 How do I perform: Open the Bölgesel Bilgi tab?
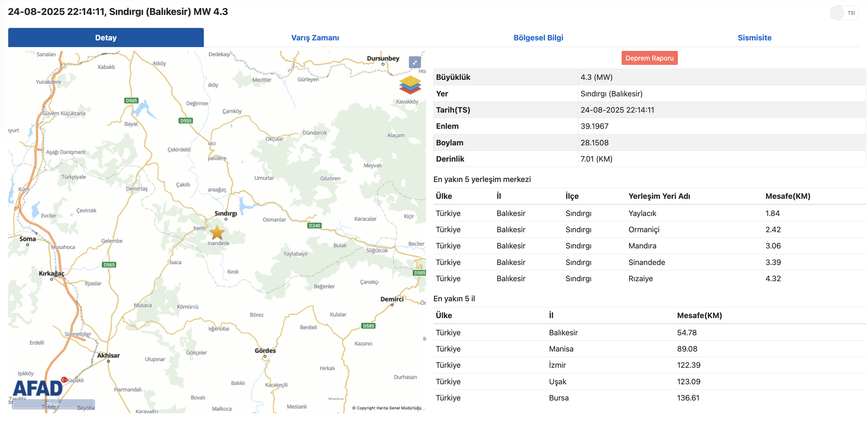(x=538, y=38)
